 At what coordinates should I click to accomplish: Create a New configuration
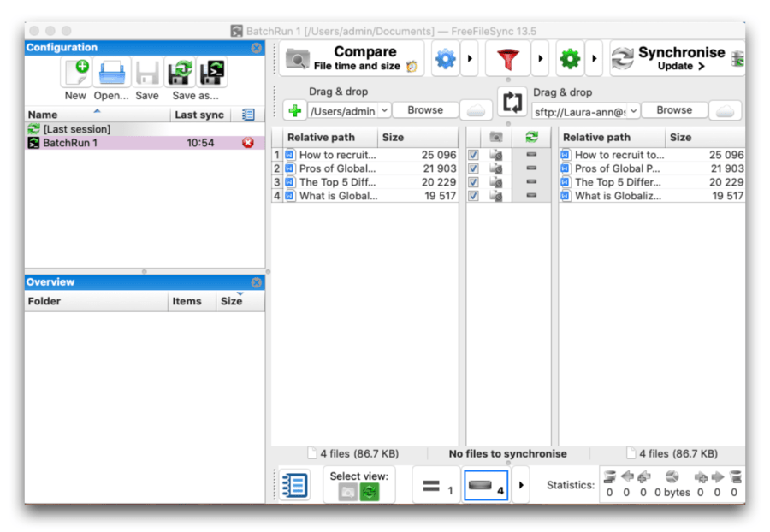click(75, 73)
